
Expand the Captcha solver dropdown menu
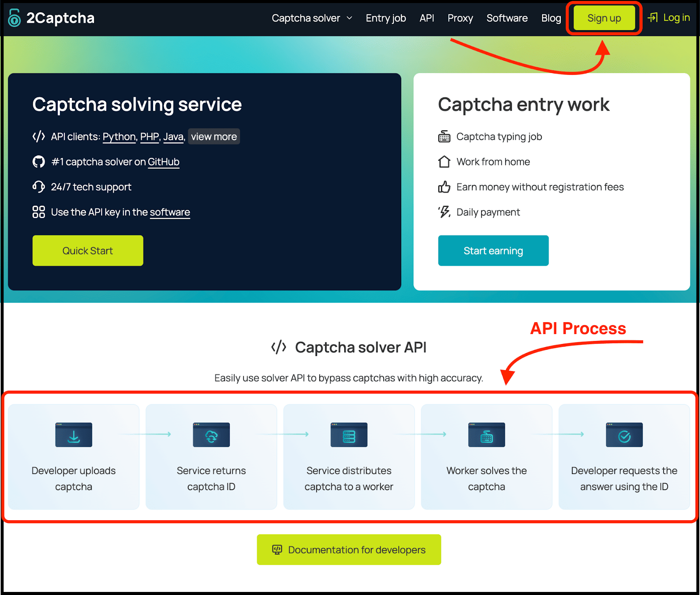tap(311, 18)
